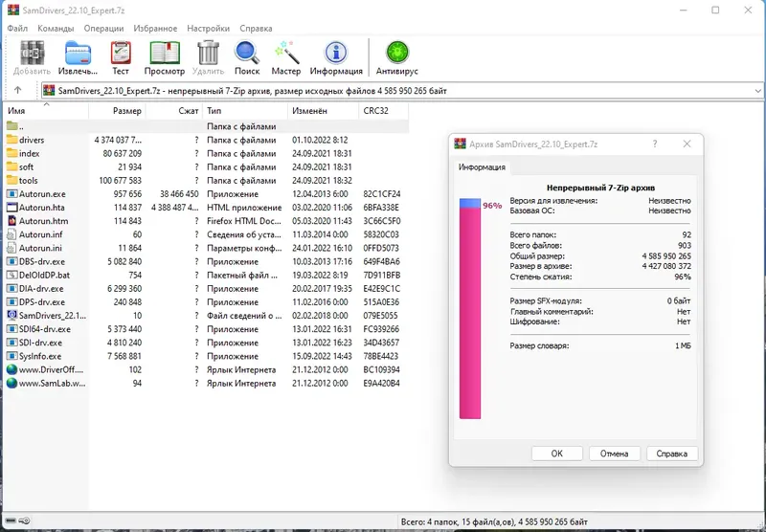Open the Операции menu
The image size is (766, 532).
(x=103, y=29)
